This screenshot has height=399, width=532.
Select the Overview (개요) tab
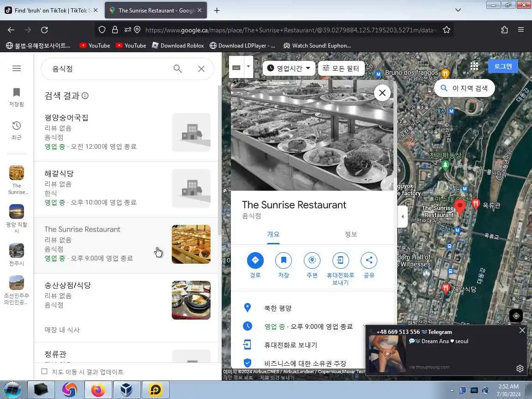(273, 235)
